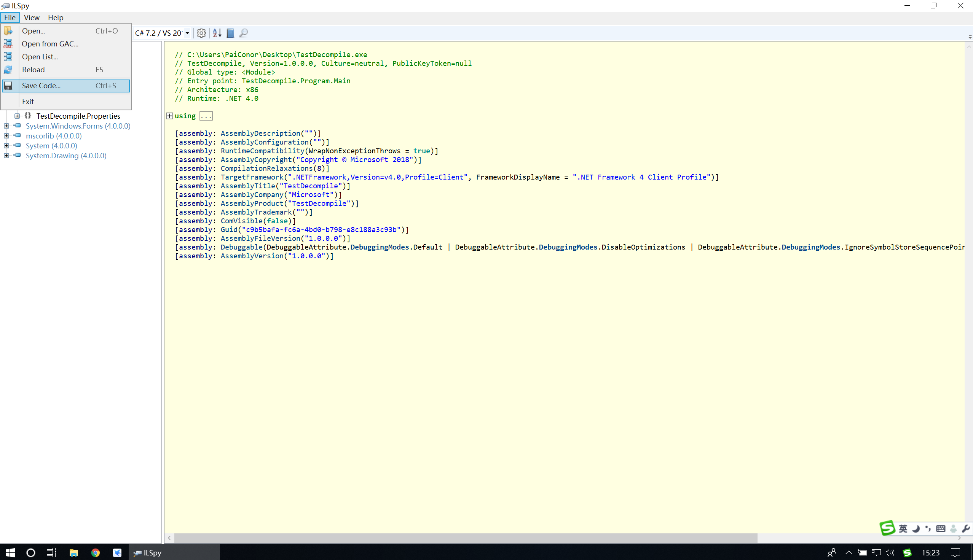The image size is (973, 560).
Task: Click AssemblyVersion attribute in code
Action: tap(252, 256)
